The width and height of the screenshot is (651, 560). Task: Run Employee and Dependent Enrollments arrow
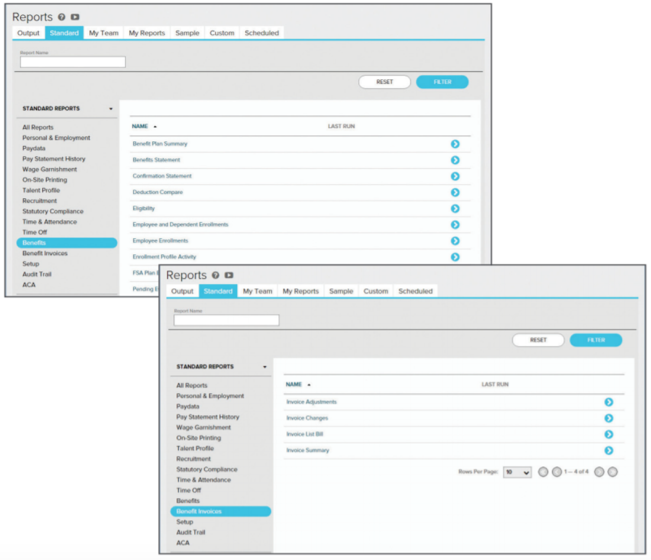tap(455, 225)
